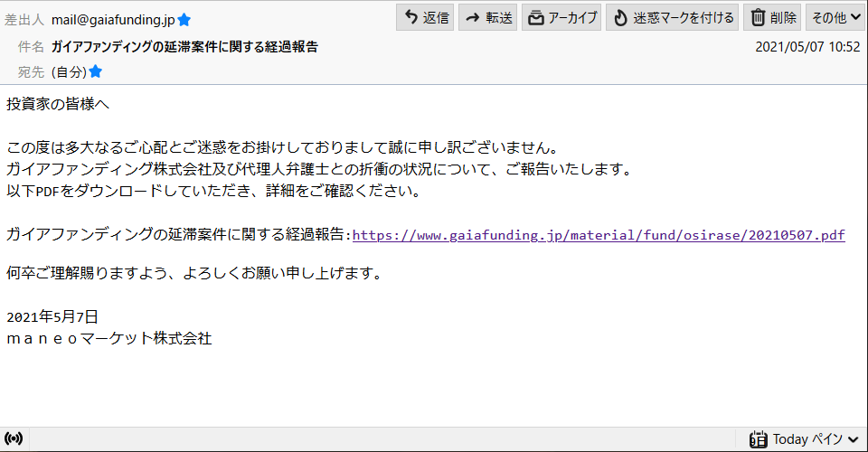Click the star next to 自分 recipient
This screenshot has height=452, width=868.
[96, 71]
